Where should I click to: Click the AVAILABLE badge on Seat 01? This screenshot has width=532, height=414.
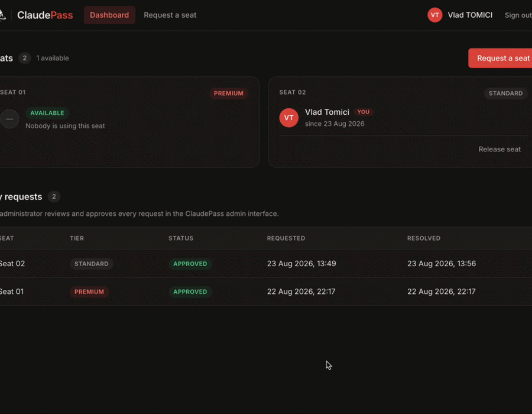pyautogui.click(x=47, y=113)
